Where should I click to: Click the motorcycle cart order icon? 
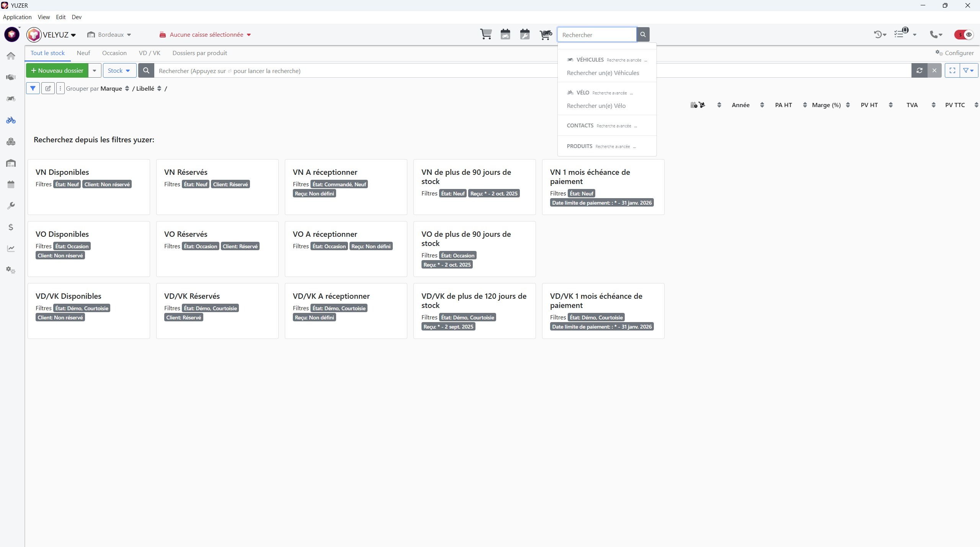(546, 34)
